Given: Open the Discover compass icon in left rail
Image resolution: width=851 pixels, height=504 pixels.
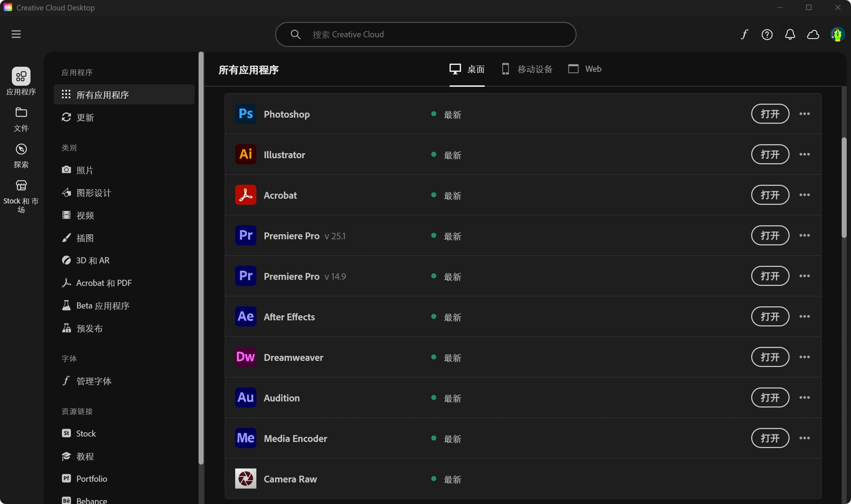Looking at the screenshot, I should (x=21, y=149).
